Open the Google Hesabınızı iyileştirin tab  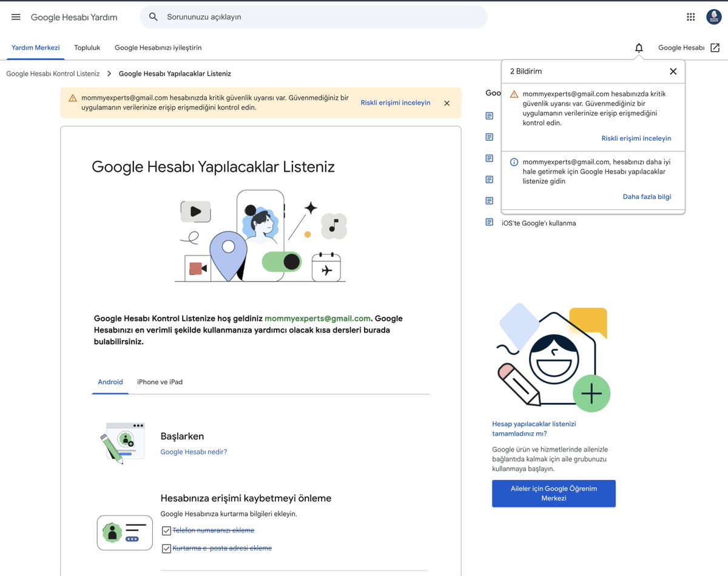tap(158, 47)
